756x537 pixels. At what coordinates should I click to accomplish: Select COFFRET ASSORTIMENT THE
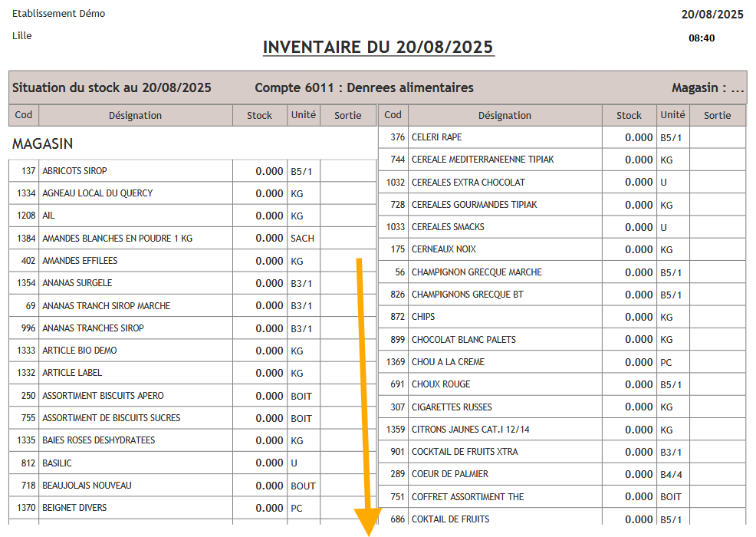coord(468,497)
